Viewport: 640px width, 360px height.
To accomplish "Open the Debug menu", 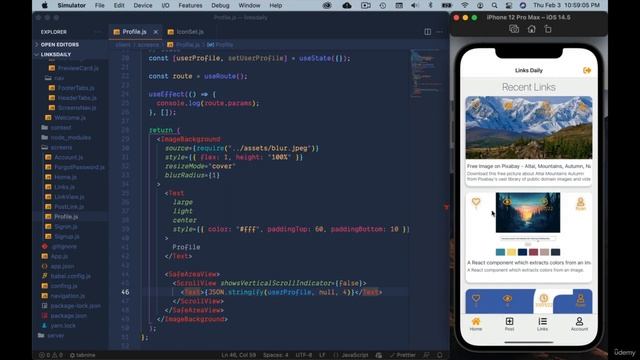I will pyautogui.click(x=220, y=5).
